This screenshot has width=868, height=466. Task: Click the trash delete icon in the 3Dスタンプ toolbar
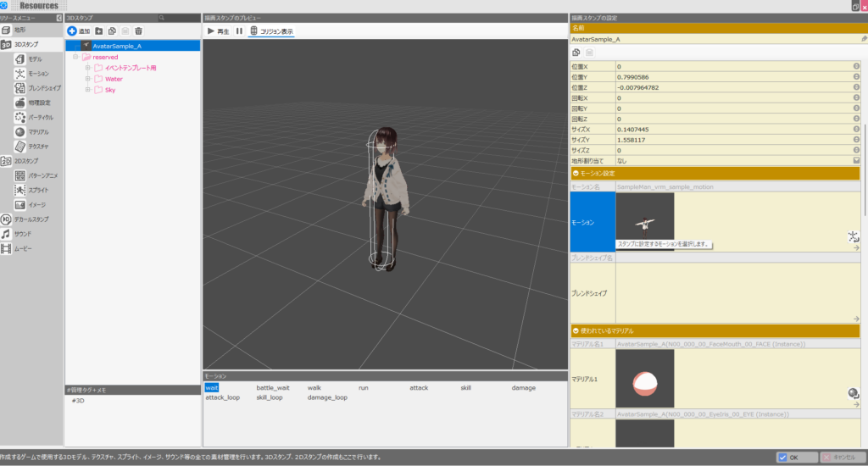click(138, 31)
